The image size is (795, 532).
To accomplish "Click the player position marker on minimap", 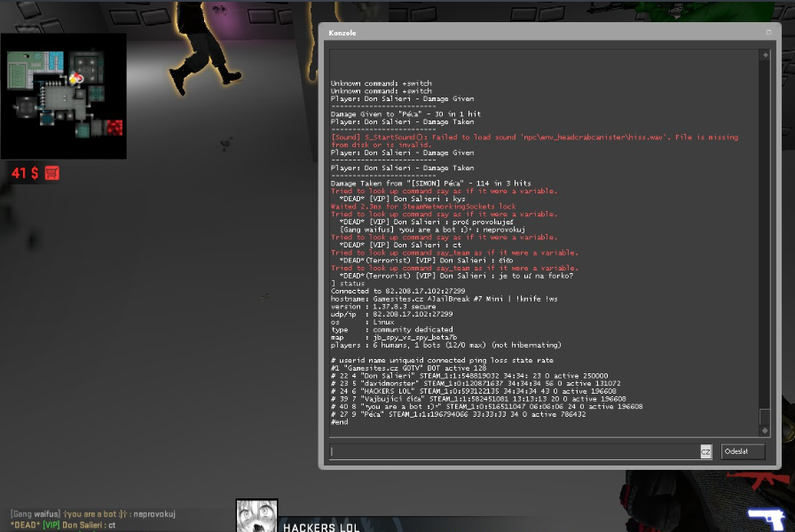I will [x=77, y=79].
